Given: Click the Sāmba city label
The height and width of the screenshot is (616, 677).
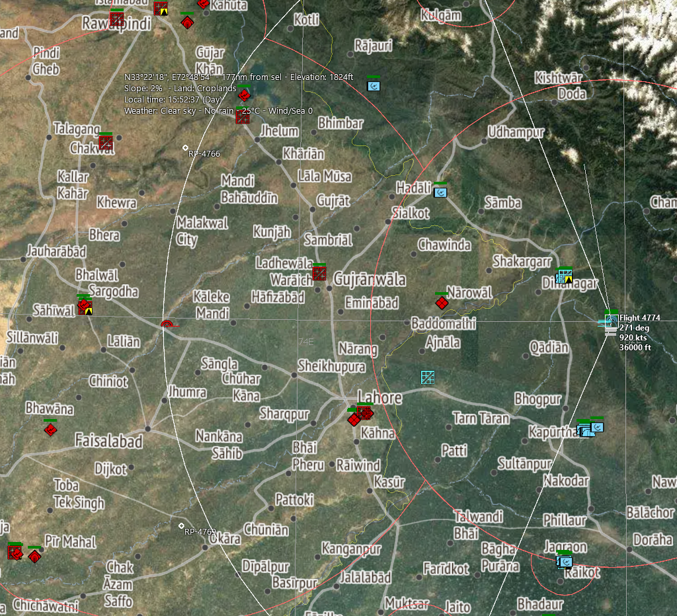Looking at the screenshot, I should (x=503, y=203).
